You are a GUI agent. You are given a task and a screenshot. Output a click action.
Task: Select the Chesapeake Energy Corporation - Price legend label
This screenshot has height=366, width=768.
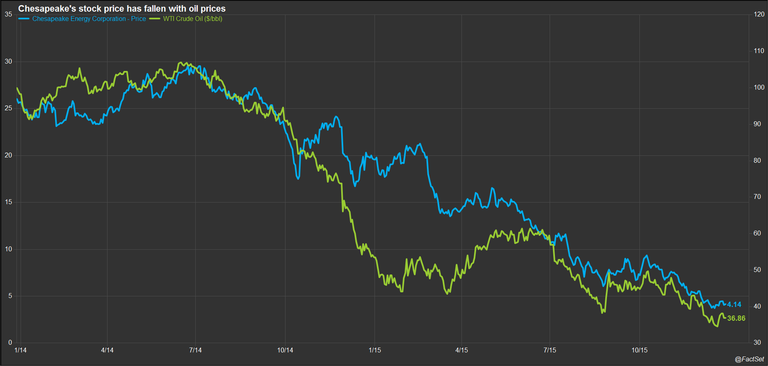(x=89, y=19)
